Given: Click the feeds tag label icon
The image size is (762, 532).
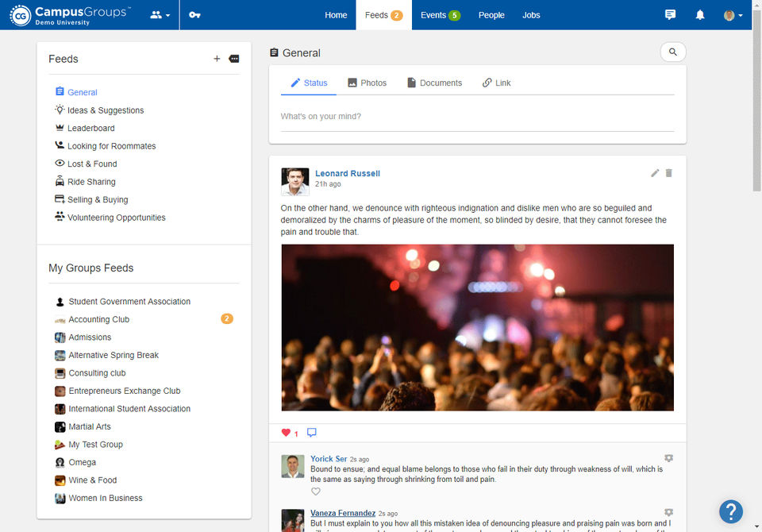Looking at the screenshot, I should pyautogui.click(x=234, y=59).
